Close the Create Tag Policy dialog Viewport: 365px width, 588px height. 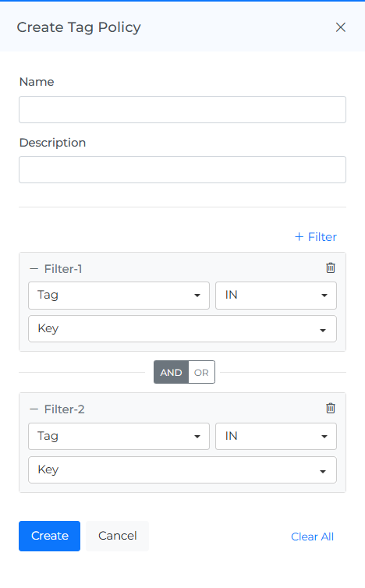(341, 27)
